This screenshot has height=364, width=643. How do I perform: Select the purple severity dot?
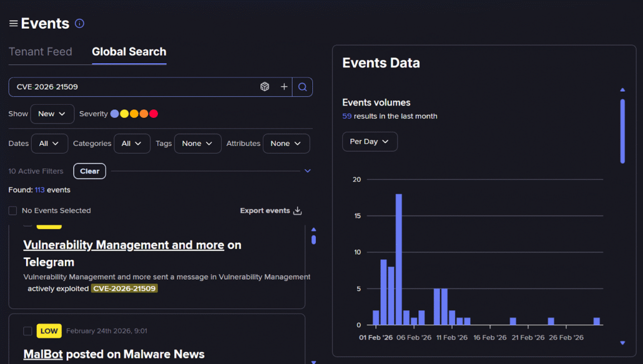[114, 114]
